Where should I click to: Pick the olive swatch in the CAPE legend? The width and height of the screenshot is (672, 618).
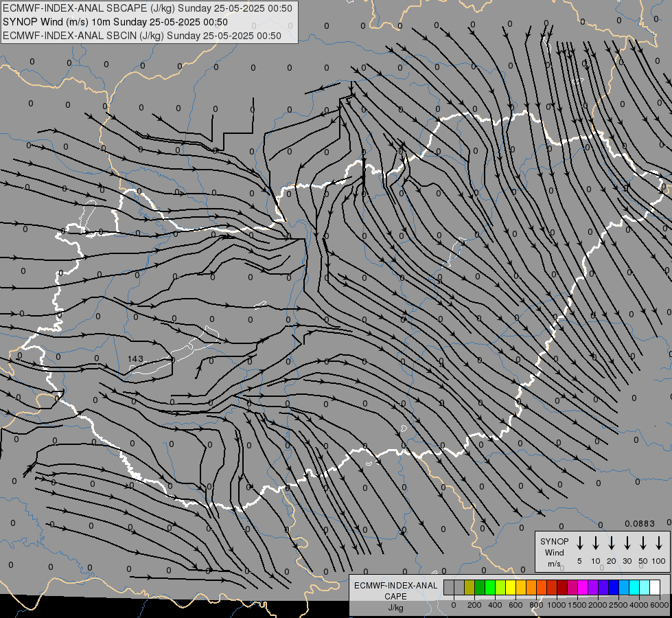click(470, 587)
